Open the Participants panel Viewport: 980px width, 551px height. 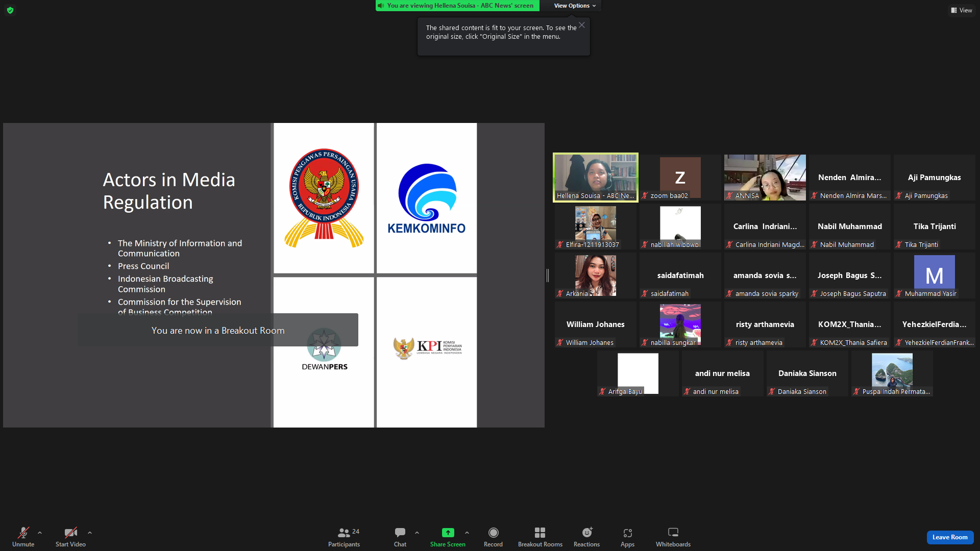pos(344,537)
